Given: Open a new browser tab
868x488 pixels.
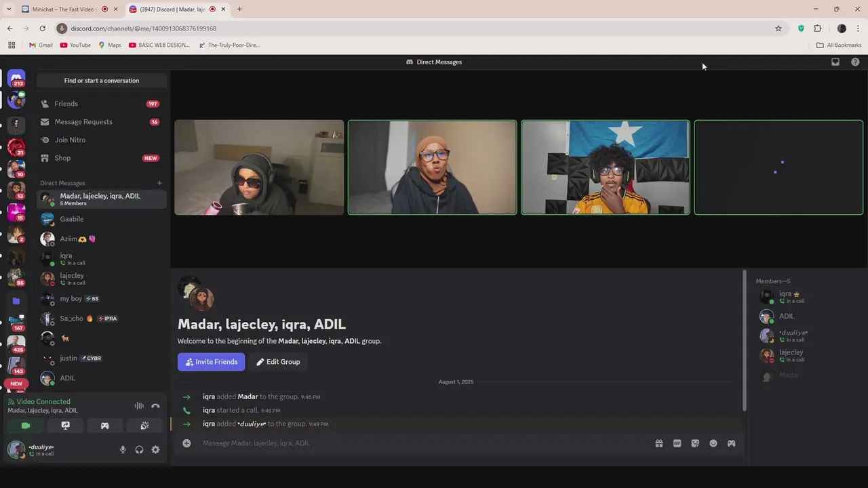Looking at the screenshot, I should coord(239,9).
